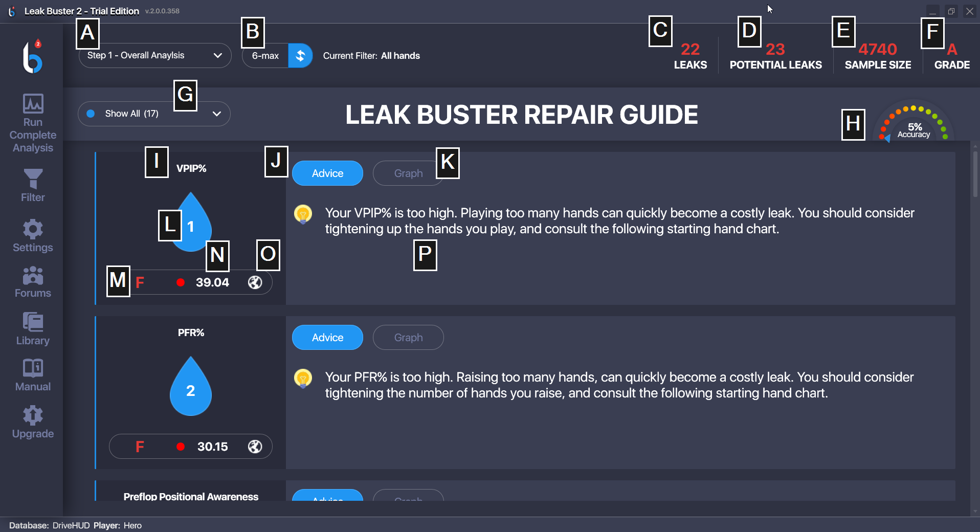Click the scrollbar down arrow
The image size is (980, 532).
[975, 511]
